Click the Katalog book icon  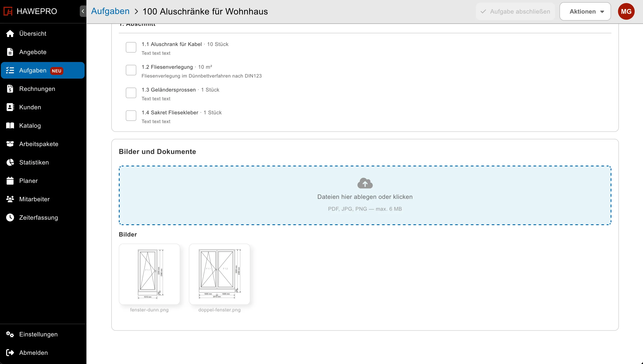10,125
